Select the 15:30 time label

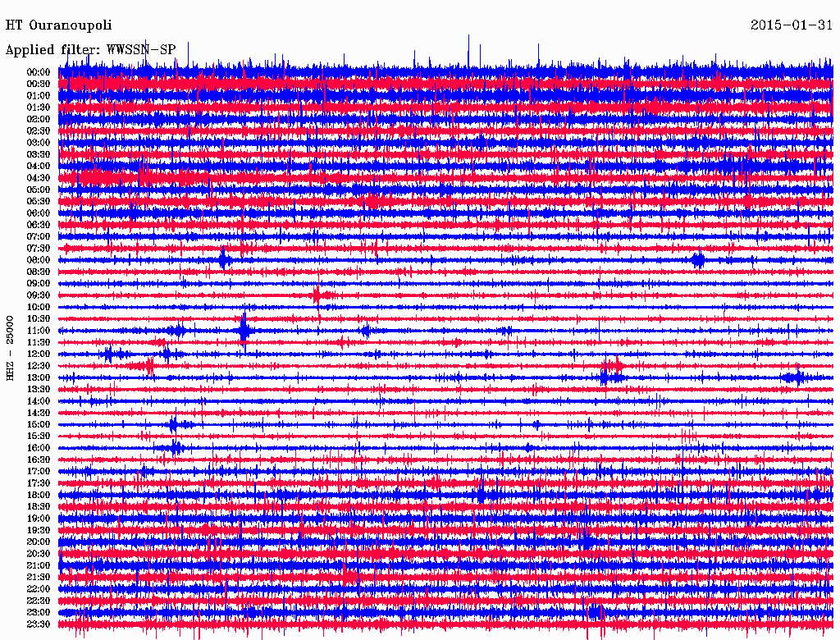[x=39, y=437]
